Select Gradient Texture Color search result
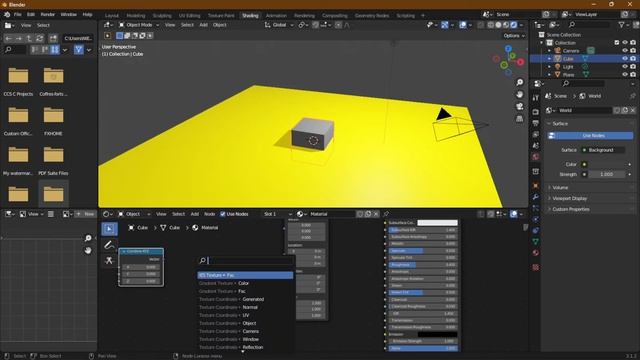Image resolution: width=640 pixels, height=360 pixels. (x=245, y=283)
